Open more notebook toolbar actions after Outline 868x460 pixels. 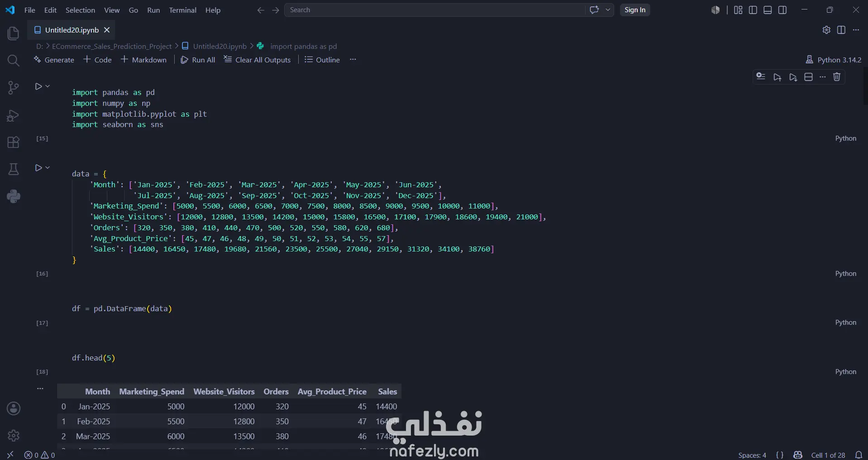click(x=353, y=59)
